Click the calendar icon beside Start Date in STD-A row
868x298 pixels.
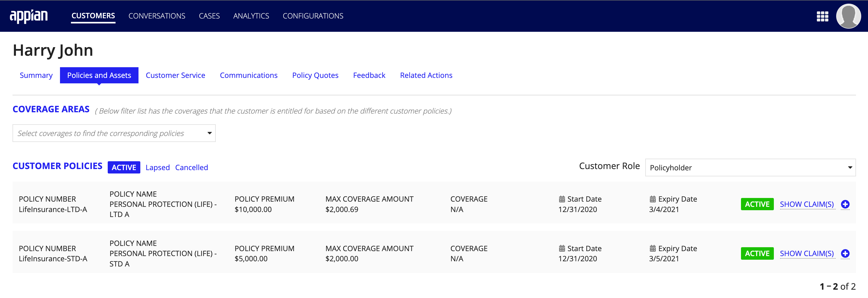[x=562, y=249]
